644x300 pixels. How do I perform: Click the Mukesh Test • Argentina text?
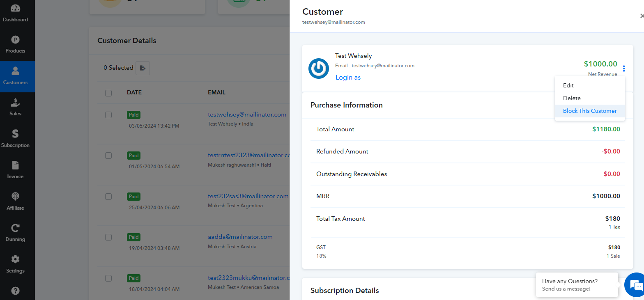click(x=235, y=206)
